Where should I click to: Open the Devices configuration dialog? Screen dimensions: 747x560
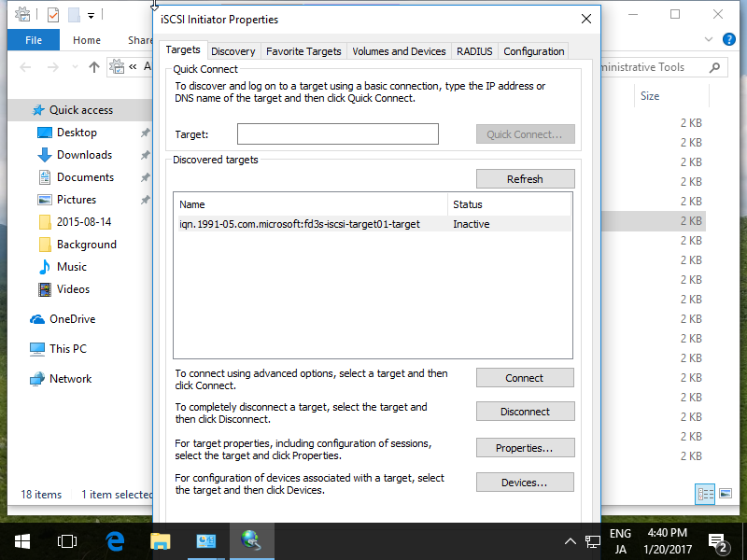[525, 483]
